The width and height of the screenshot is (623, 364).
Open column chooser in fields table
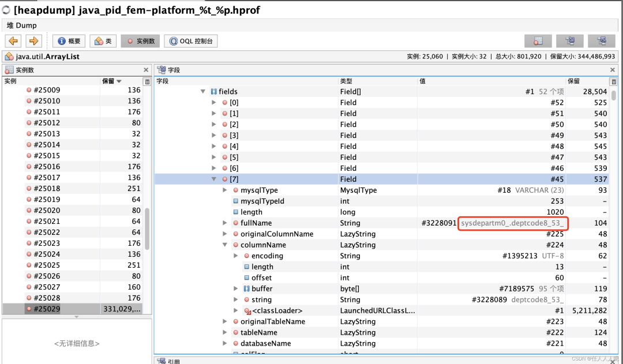coord(613,81)
